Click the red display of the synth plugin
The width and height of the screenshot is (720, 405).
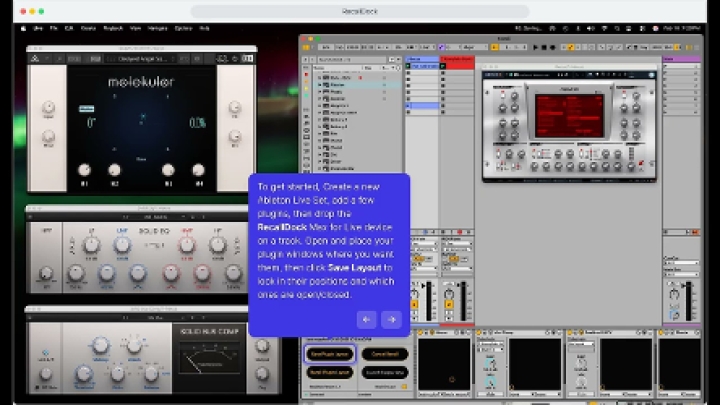[569, 115]
